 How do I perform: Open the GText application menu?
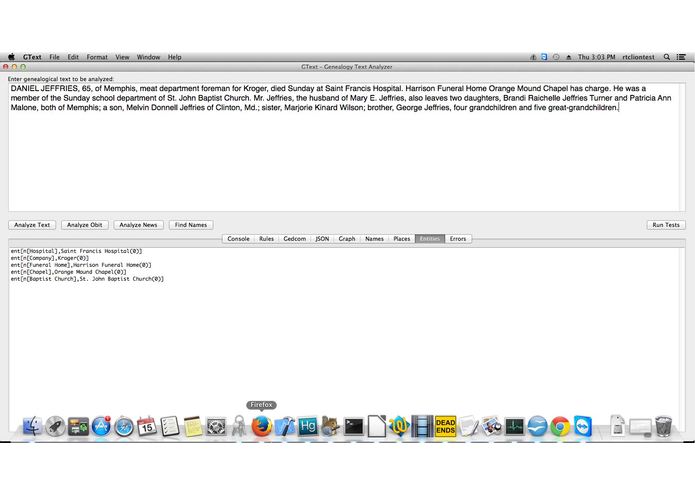click(32, 57)
